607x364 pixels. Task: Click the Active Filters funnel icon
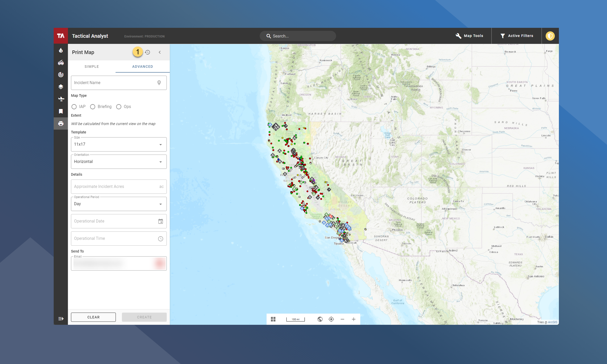pos(503,36)
